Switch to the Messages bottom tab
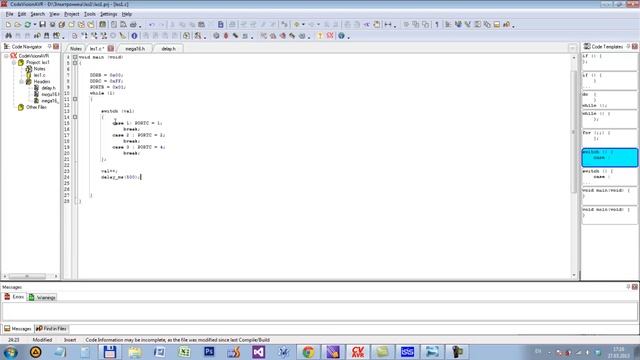 pyautogui.click(x=18, y=329)
